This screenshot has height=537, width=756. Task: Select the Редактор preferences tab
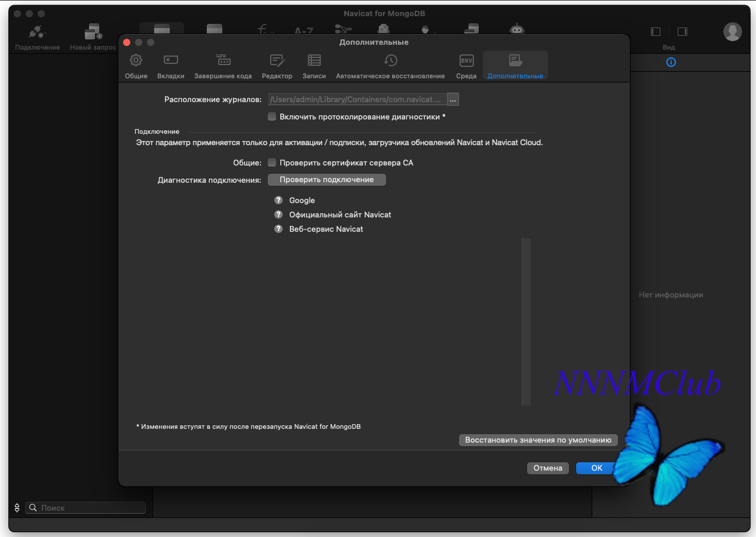click(277, 66)
